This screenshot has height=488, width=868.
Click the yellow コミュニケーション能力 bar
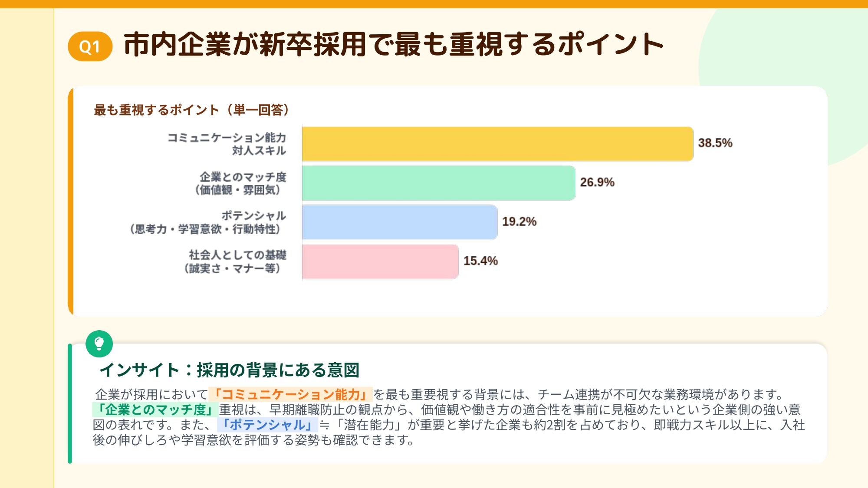[497, 144]
